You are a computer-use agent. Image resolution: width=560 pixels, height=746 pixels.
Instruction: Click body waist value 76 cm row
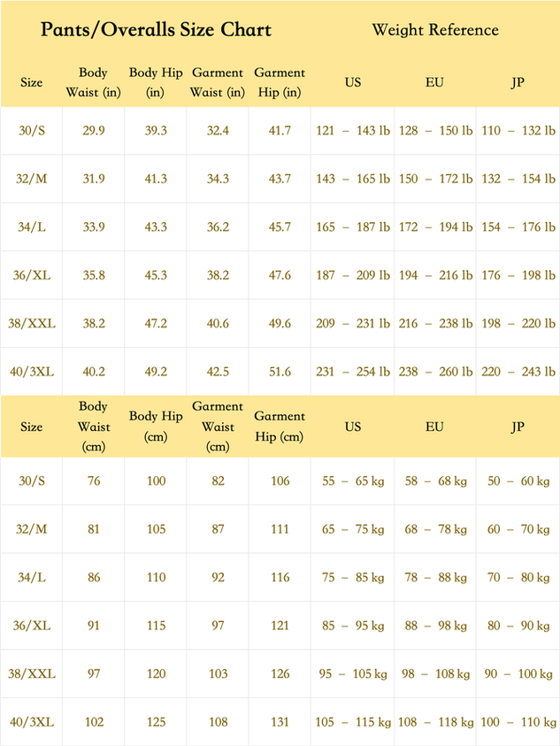pos(94,481)
